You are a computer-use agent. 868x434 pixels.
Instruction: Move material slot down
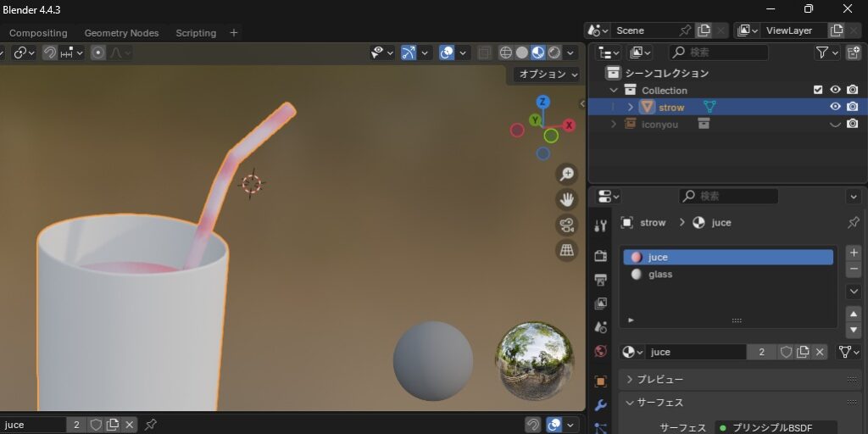pos(854,330)
